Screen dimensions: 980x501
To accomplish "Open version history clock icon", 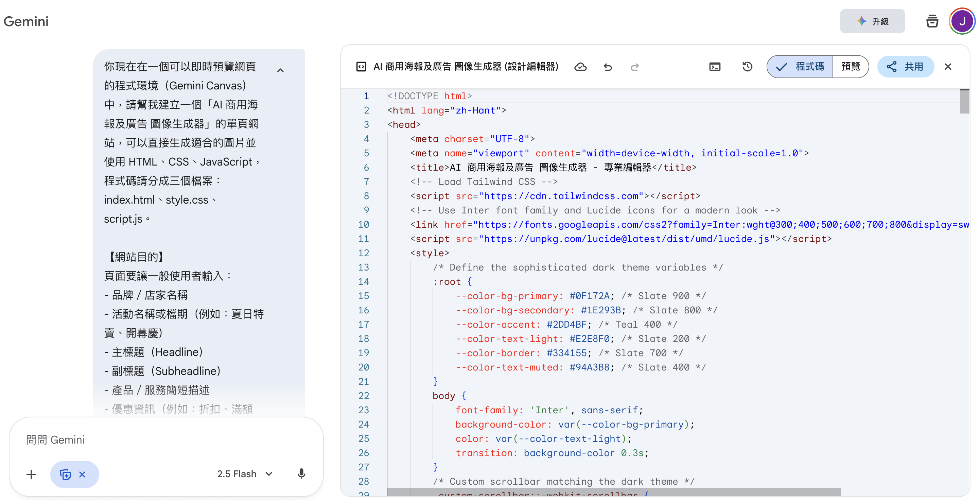I will tap(747, 67).
